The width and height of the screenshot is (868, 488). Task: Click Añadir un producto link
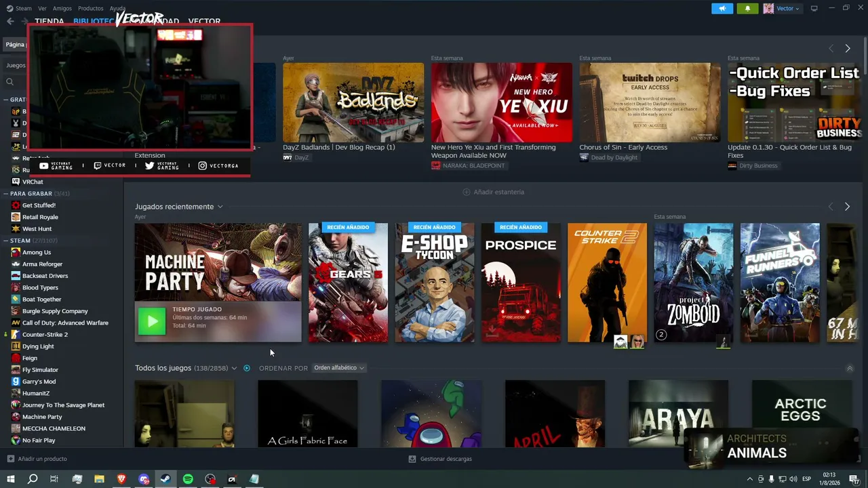point(43,459)
